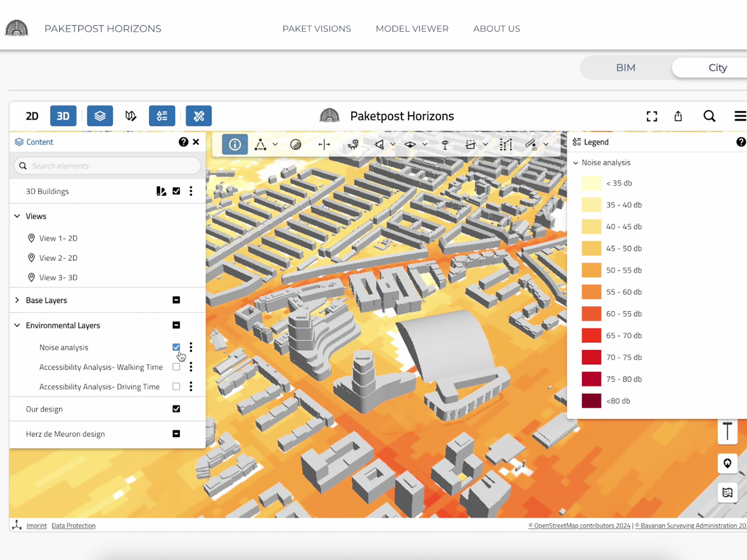Switch to the BIM tab

click(625, 68)
